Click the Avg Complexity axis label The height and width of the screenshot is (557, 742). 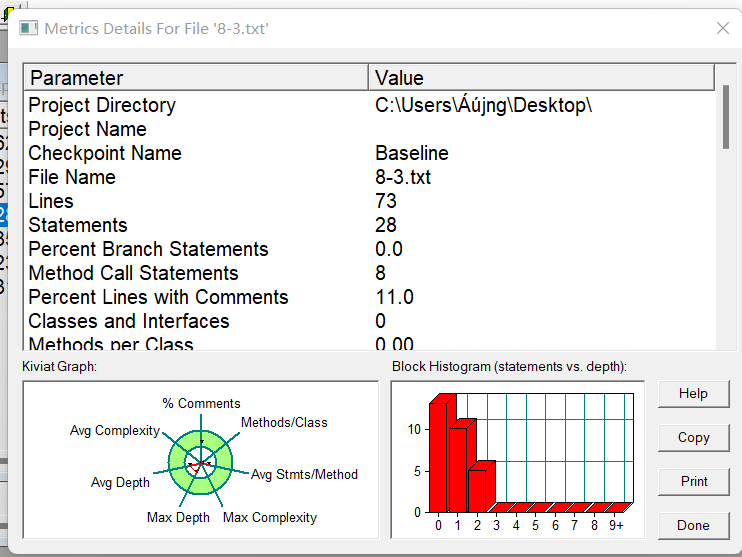[115, 431]
